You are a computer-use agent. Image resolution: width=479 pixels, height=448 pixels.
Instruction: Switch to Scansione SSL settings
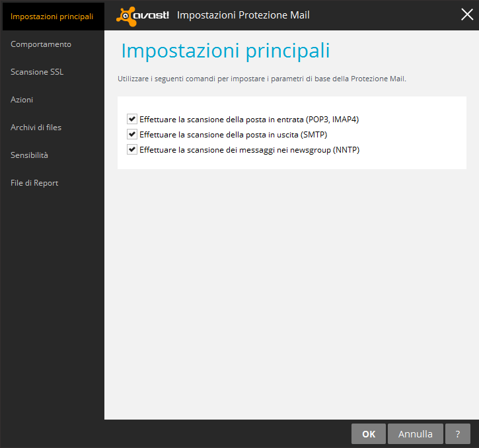point(37,72)
